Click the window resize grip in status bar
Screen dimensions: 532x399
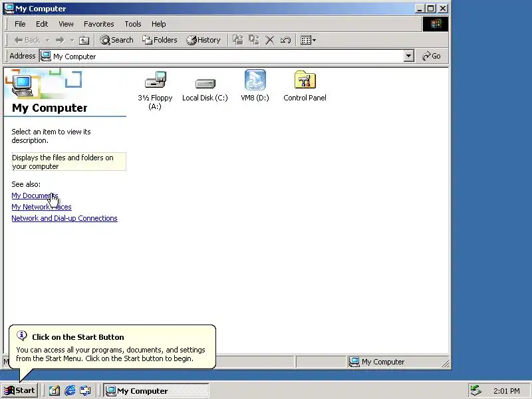tap(446, 363)
